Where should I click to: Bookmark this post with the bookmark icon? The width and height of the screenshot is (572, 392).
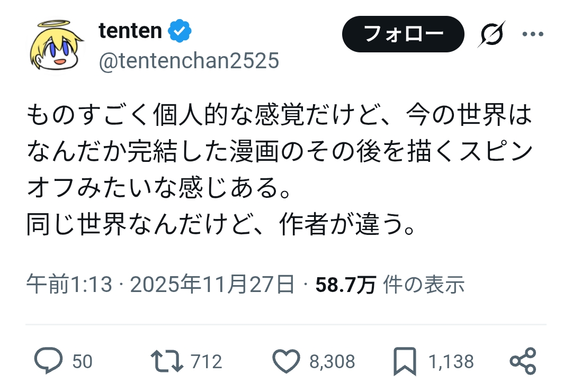[x=405, y=361]
